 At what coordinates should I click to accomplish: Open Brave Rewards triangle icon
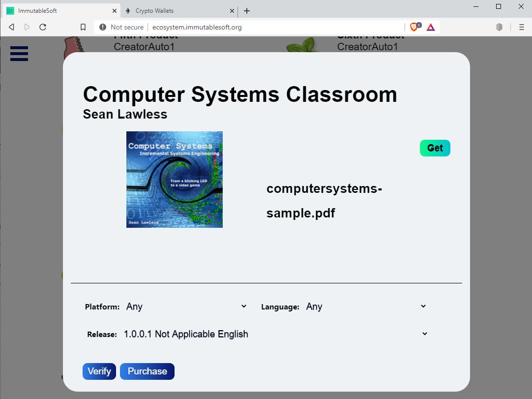click(x=431, y=27)
